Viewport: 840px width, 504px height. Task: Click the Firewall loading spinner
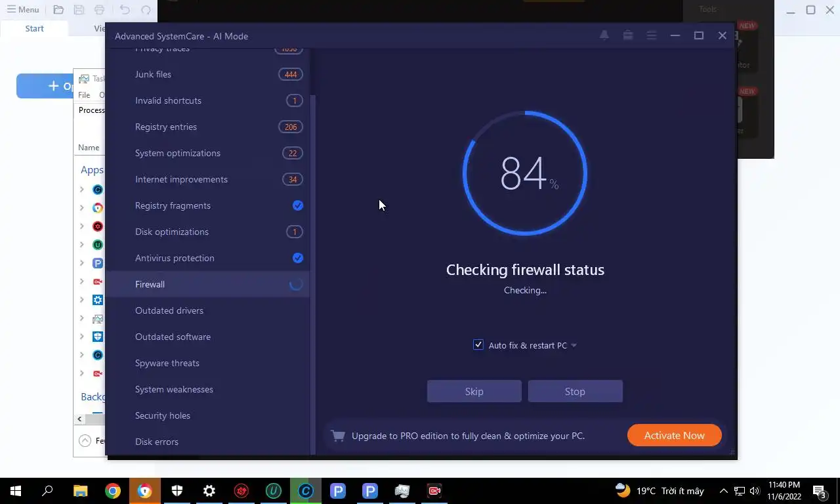coord(297,284)
